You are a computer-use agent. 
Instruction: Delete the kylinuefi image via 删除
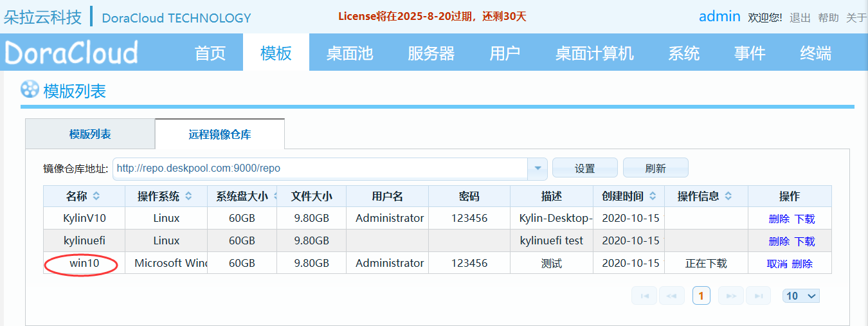(x=779, y=241)
